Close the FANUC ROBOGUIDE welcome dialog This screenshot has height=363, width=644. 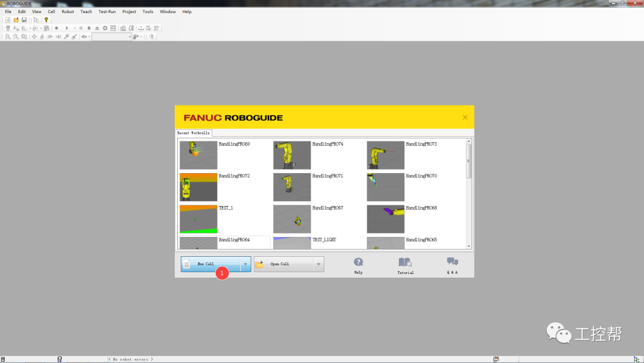pos(465,117)
